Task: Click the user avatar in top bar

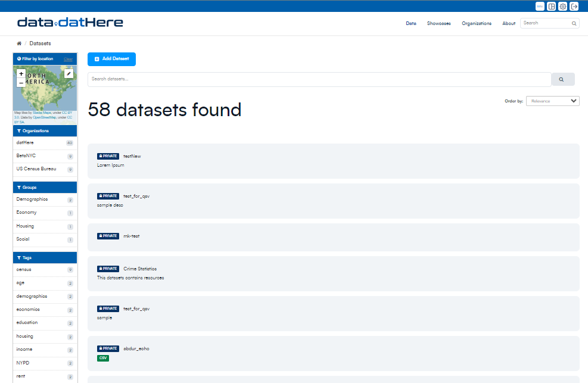Action: coord(540,7)
